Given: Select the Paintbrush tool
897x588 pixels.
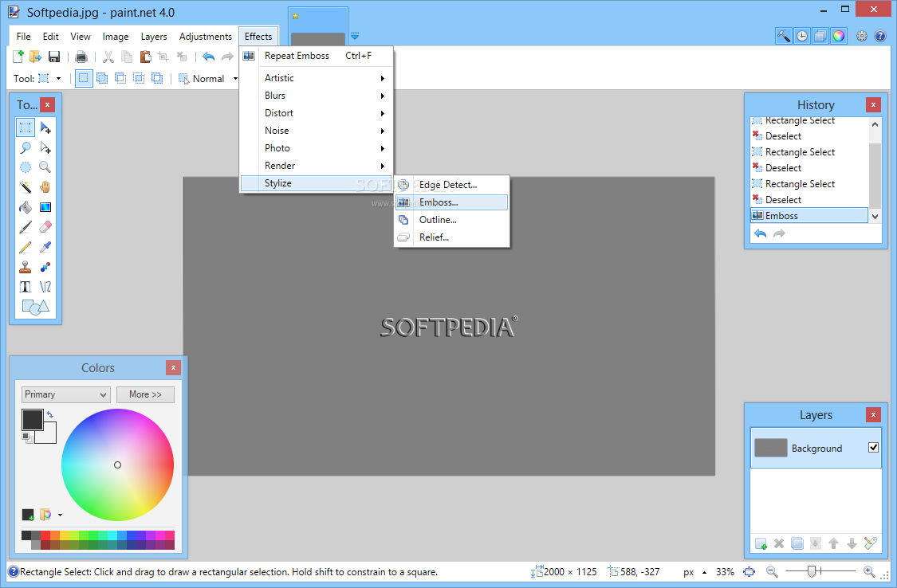Looking at the screenshot, I should 26,227.
